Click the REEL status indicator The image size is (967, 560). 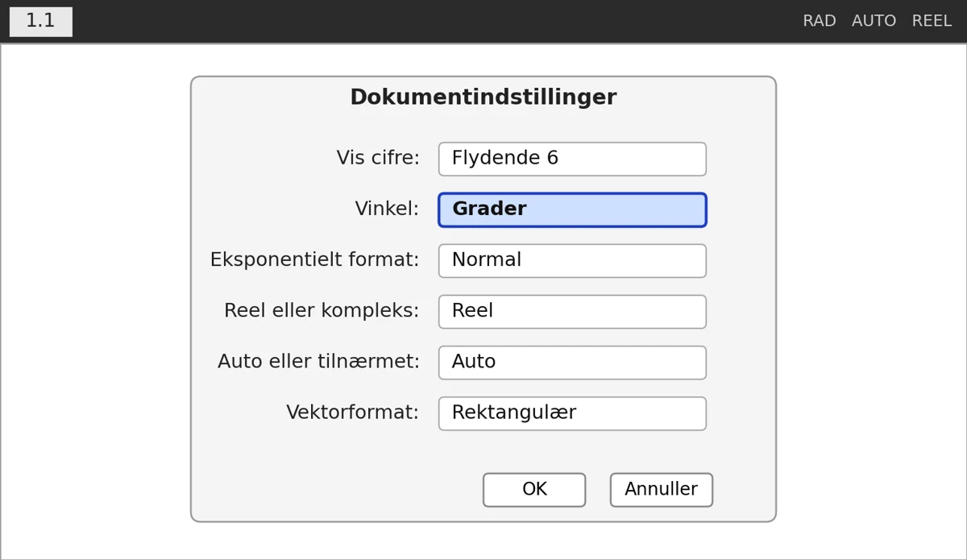point(932,22)
